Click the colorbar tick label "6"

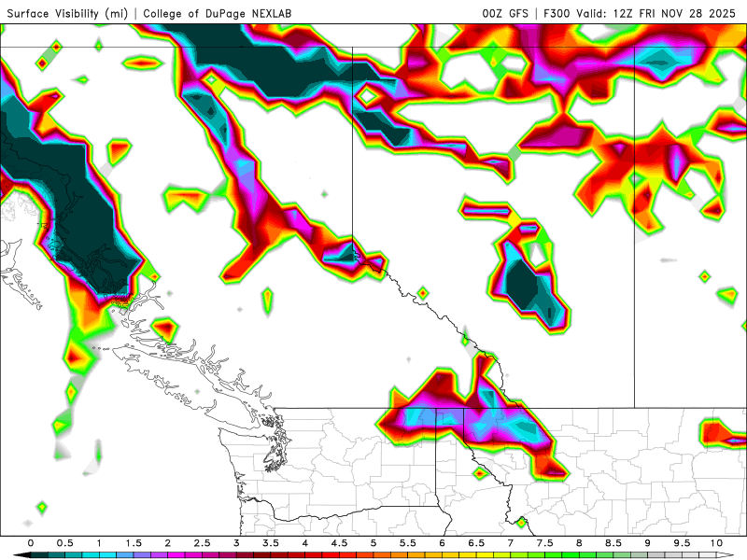(442, 543)
